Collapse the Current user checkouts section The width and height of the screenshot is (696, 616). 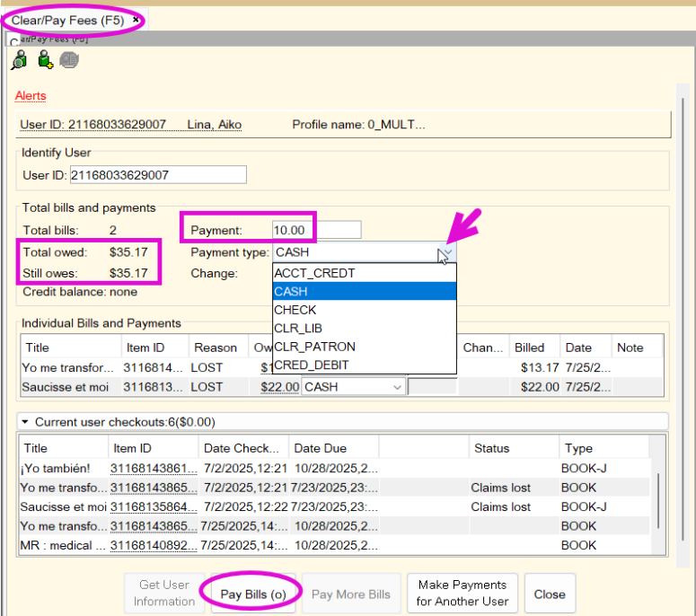coord(25,422)
